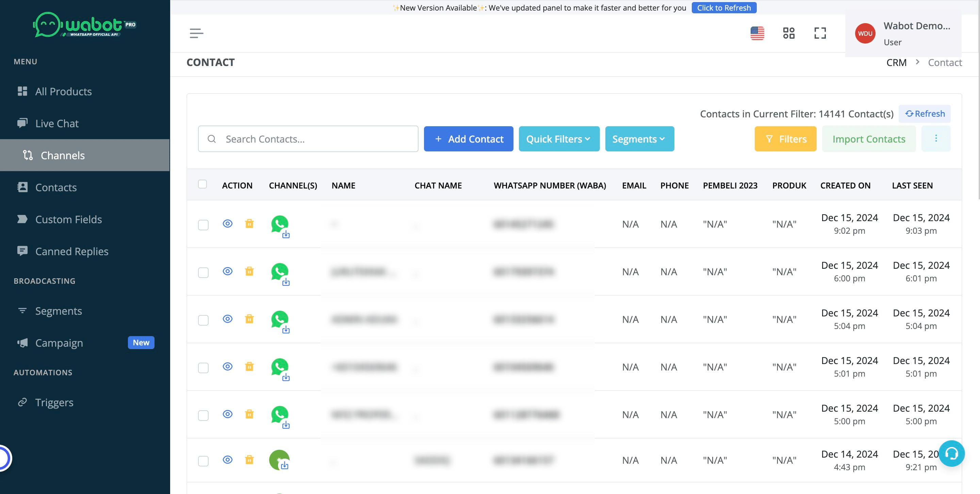
Task: Open apps grid icon in header
Action: tap(789, 33)
